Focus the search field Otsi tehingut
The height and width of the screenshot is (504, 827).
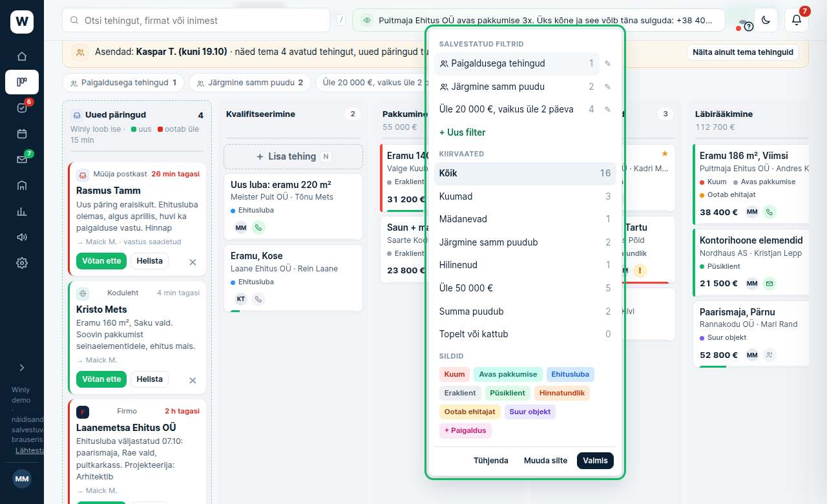tap(196, 20)
